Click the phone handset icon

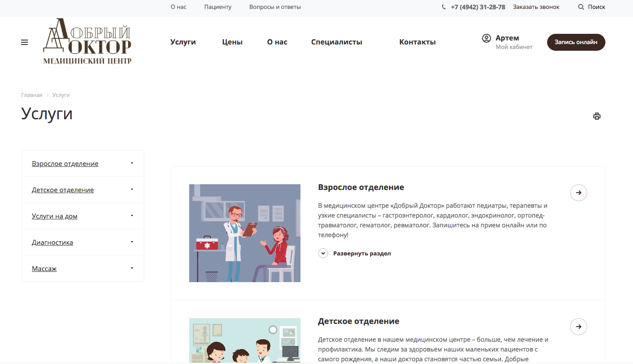click(x=444, y=7)
